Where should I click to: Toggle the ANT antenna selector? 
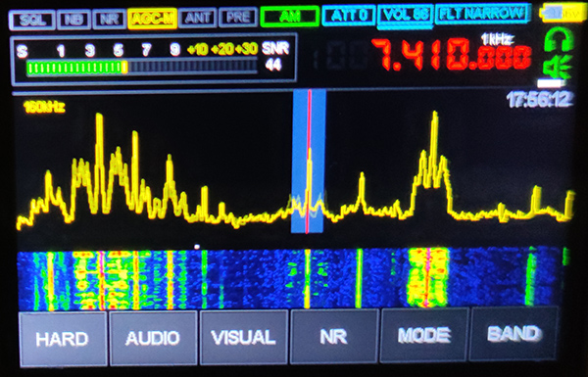point(197,18)
